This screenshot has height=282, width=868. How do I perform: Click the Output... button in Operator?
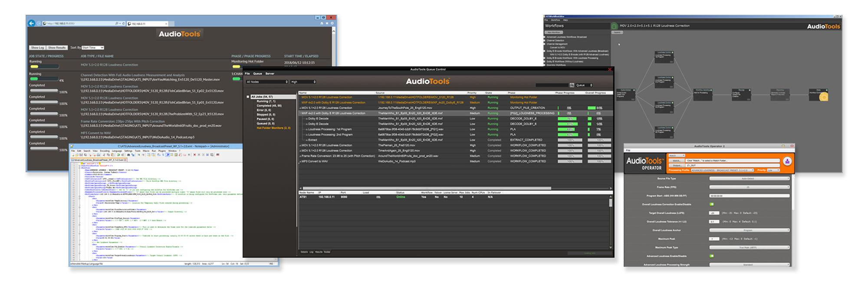tap(676, 165)
